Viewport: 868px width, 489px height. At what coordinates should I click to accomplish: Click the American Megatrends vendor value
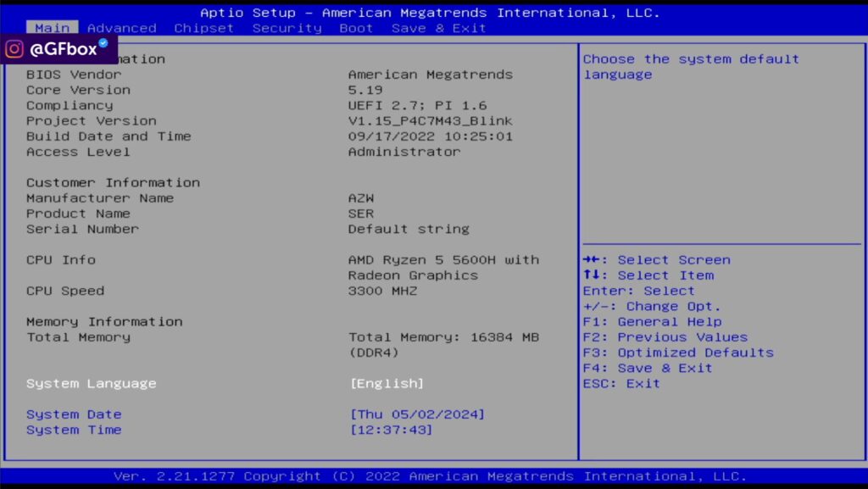coord(430,74)
